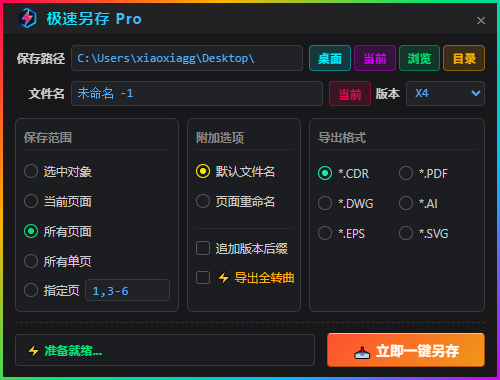Click the lightning icon next to 导出全转曲

coord(223,278)
